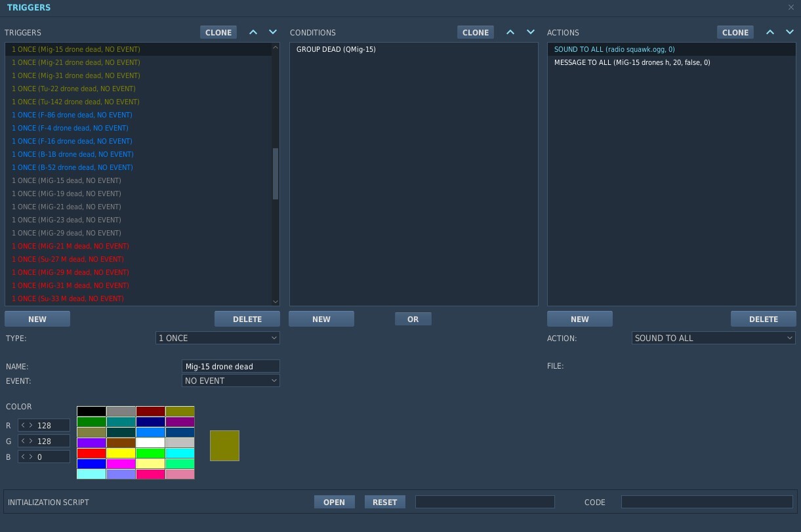Image resolution: width=801 pixels, height=532 pixels.
Task: Clone the selected trigger in Triggers panel
Action: [218, 32]
